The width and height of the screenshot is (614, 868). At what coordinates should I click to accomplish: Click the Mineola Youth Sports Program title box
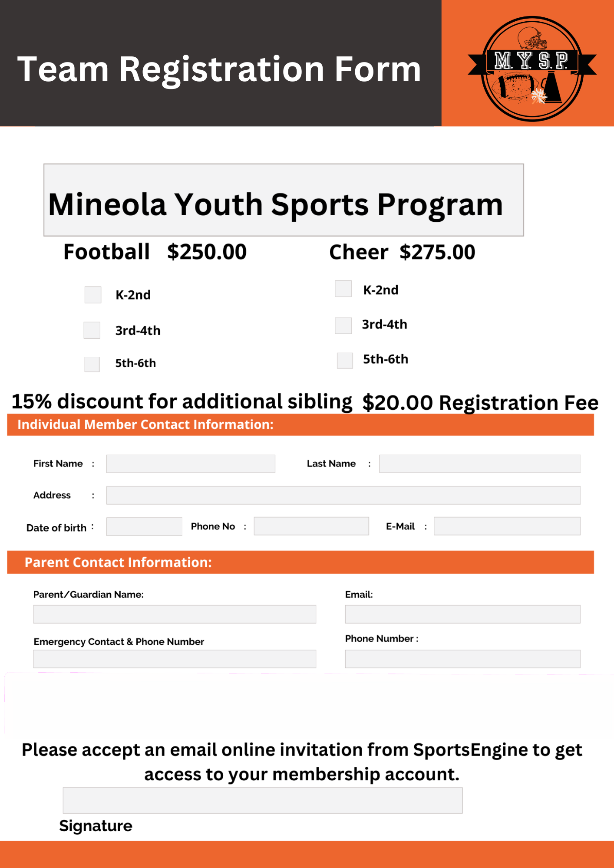click(x=284, y=200)
